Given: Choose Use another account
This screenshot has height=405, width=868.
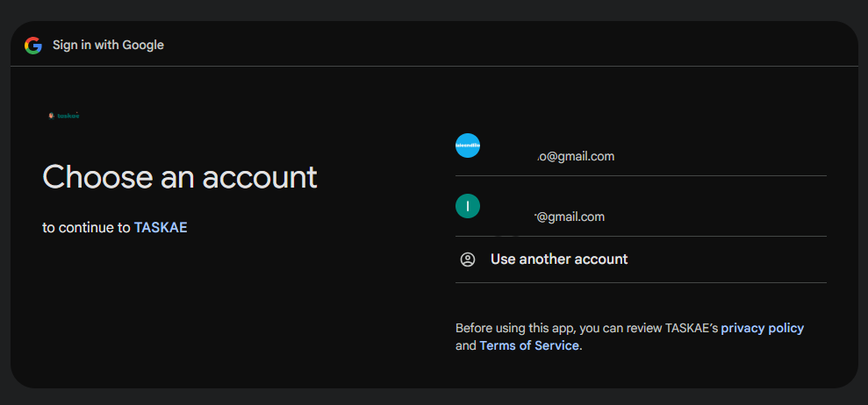Looking at the screenshot, I should (x=641, y=259).
